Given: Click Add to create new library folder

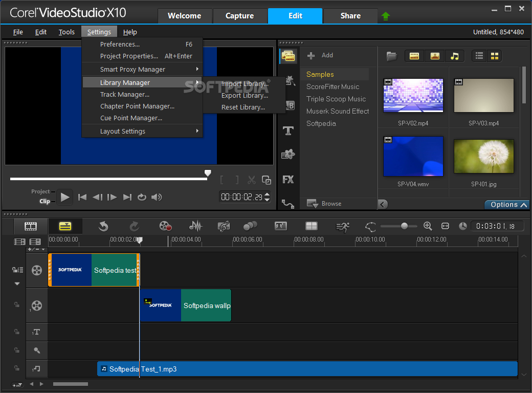Looking at the screenshot, I should pyautogui.click(x=320, y=55).
